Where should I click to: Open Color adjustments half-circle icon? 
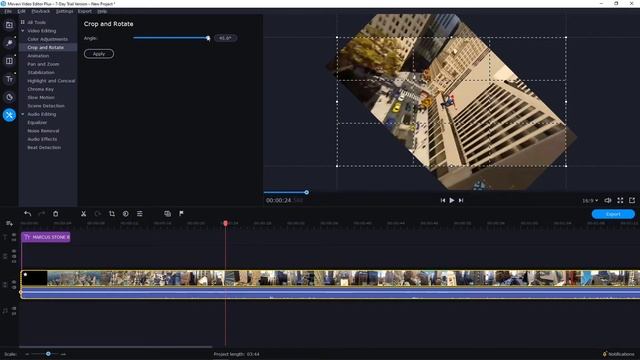tap(126, 213)
